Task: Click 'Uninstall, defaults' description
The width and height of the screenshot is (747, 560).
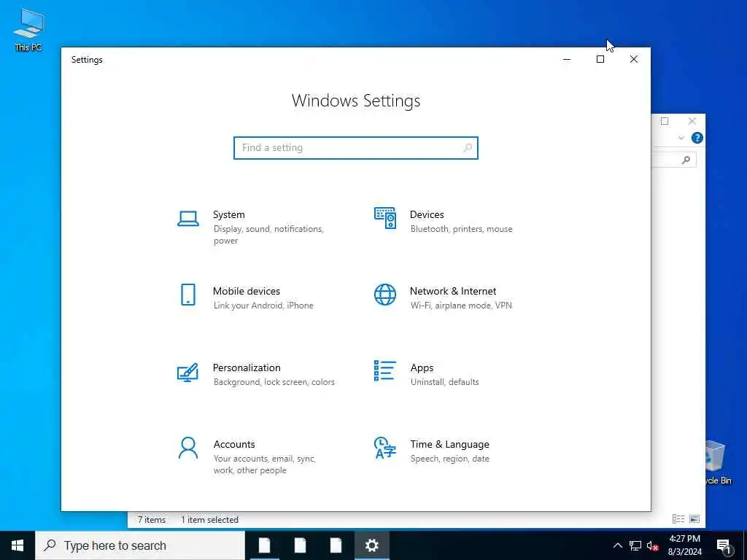Action: [x=444, y=382]
